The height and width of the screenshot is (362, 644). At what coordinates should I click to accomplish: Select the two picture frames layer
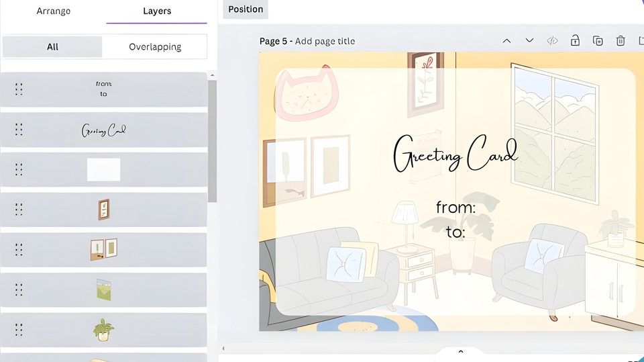[103, 249]
